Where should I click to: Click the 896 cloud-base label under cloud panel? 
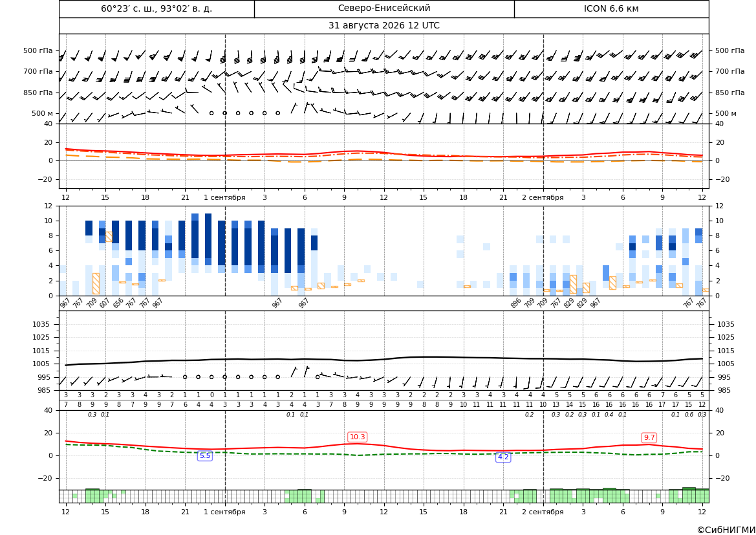[x=516, y=303]
